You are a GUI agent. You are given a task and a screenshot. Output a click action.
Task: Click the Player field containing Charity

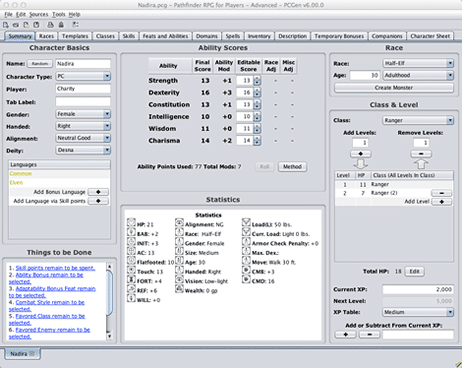point(83,89)
